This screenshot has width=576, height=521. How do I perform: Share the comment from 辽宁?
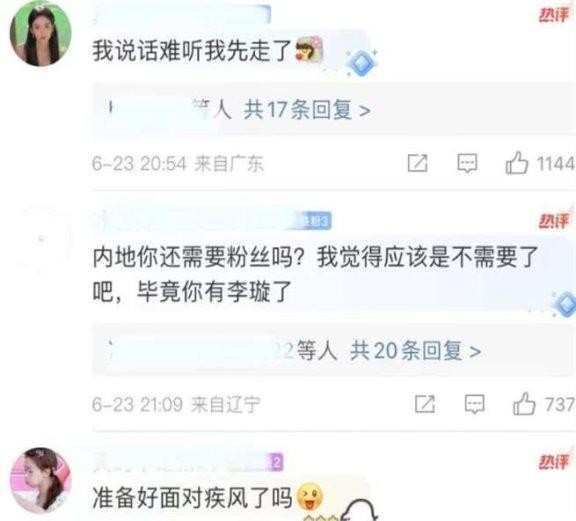pos(425,404)
